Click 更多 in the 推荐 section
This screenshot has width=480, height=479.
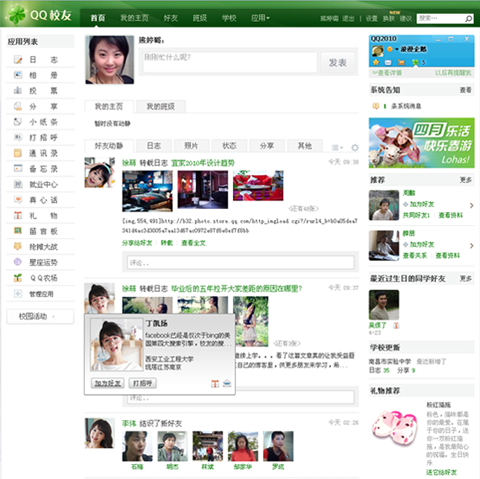[465, 180]
